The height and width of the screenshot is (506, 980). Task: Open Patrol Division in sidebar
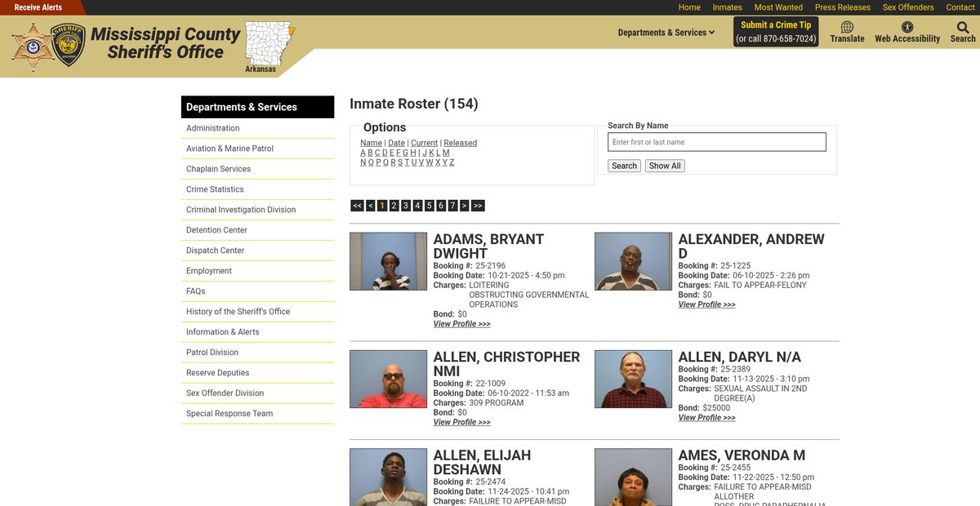pos(257,353)
